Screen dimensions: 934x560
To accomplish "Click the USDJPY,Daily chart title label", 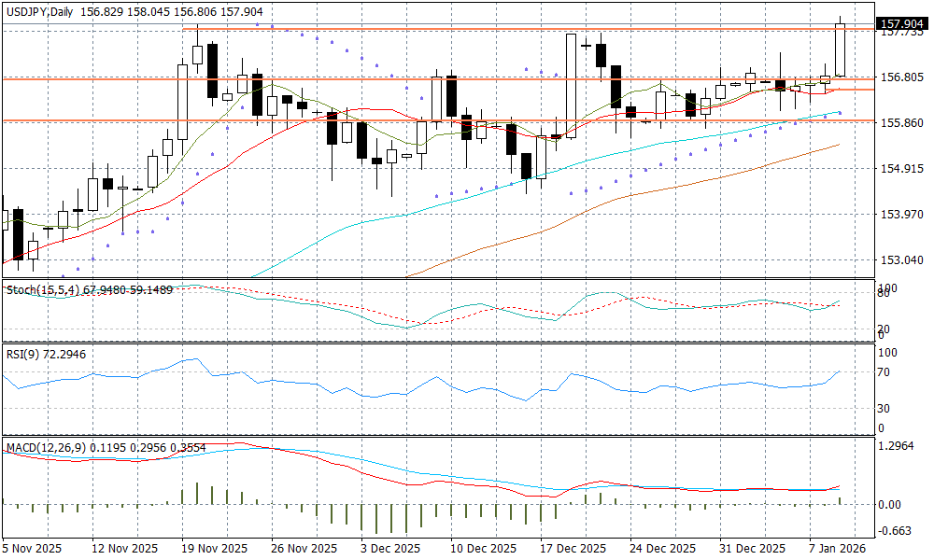I will tap(39, 7).
